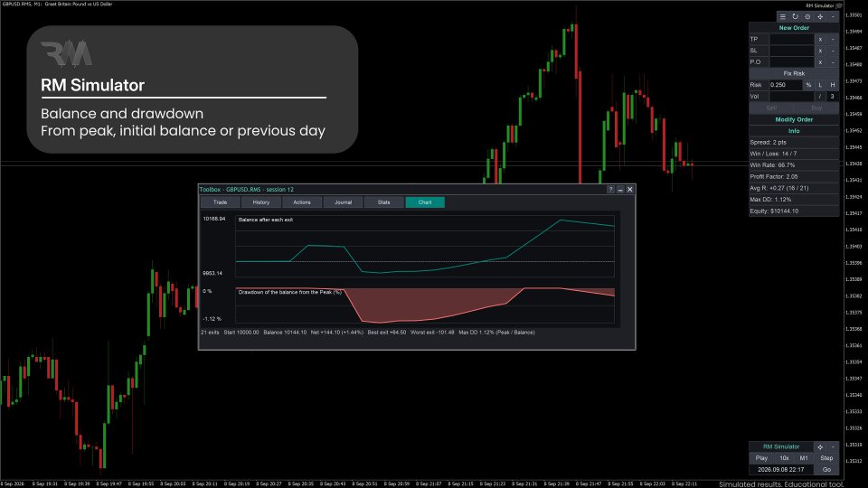
Task: Close the Toolbox window
Action: pos(630,189)
